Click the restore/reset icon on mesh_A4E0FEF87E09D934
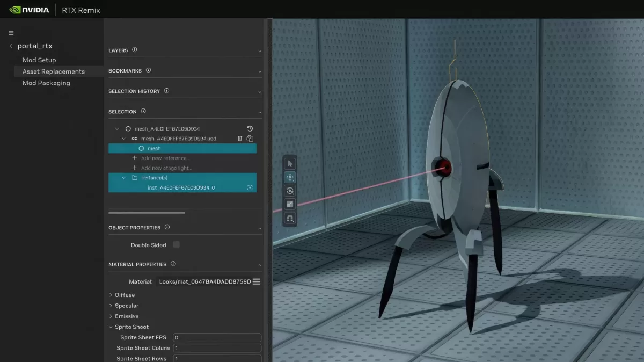644x362 pixels. (250, 128)
